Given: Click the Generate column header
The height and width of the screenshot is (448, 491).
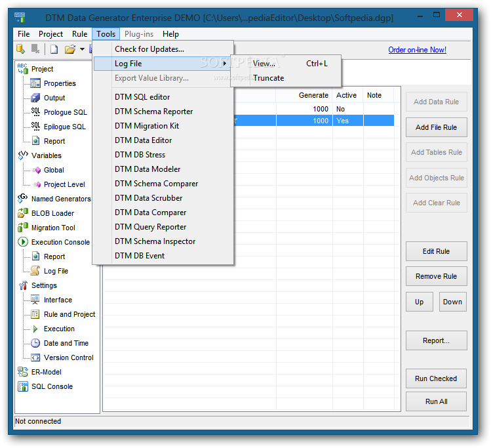Looking at the screenshot, I should pos(304,95).
